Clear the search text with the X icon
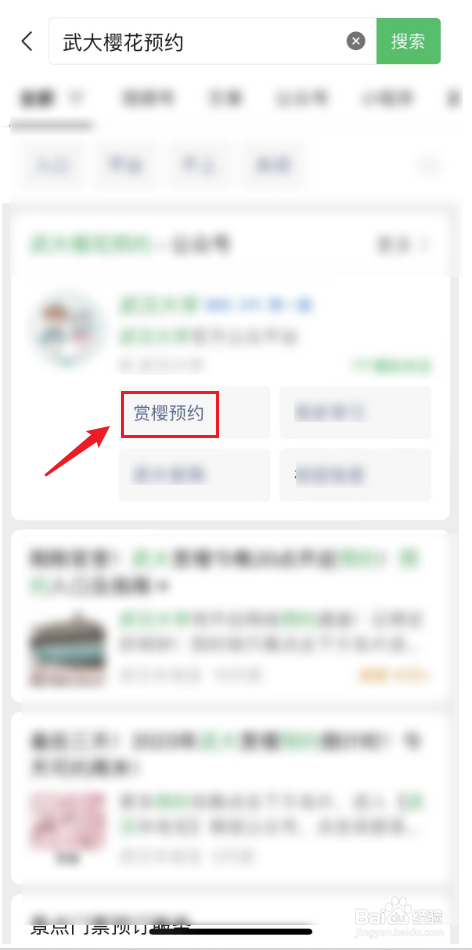This screenshot has width=472, height=950. tap(356, 41)
